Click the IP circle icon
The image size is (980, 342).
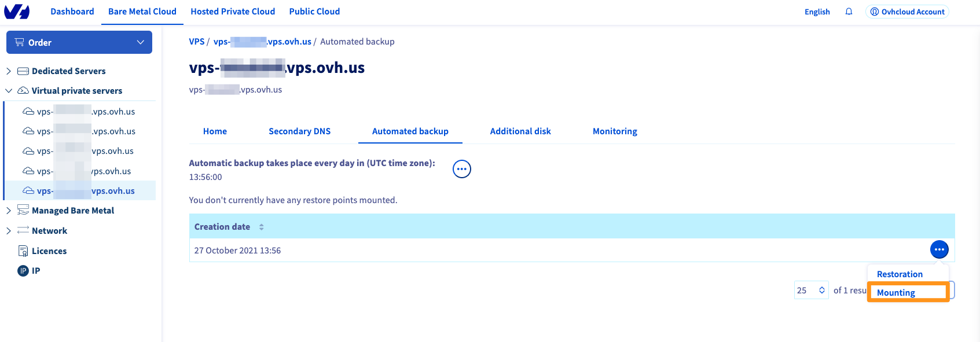pos(23,271)
